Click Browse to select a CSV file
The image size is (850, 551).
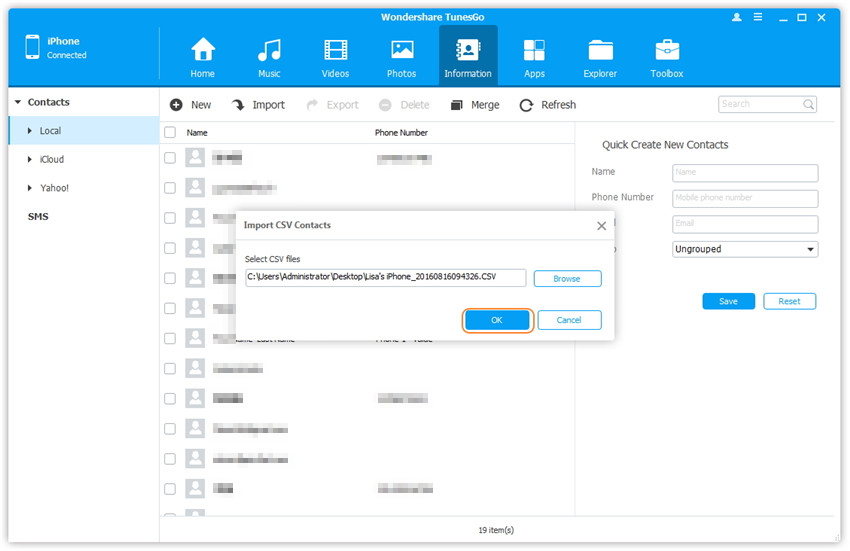[567, 279]
